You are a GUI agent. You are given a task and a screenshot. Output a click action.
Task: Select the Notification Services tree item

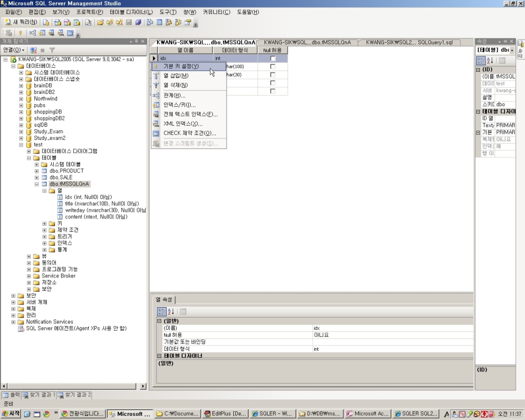50,322
